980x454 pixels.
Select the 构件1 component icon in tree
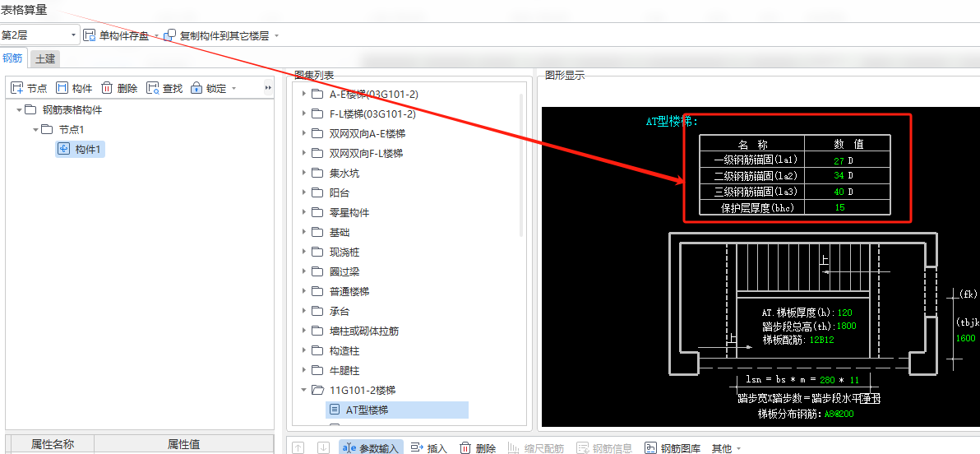click(63, 149)
